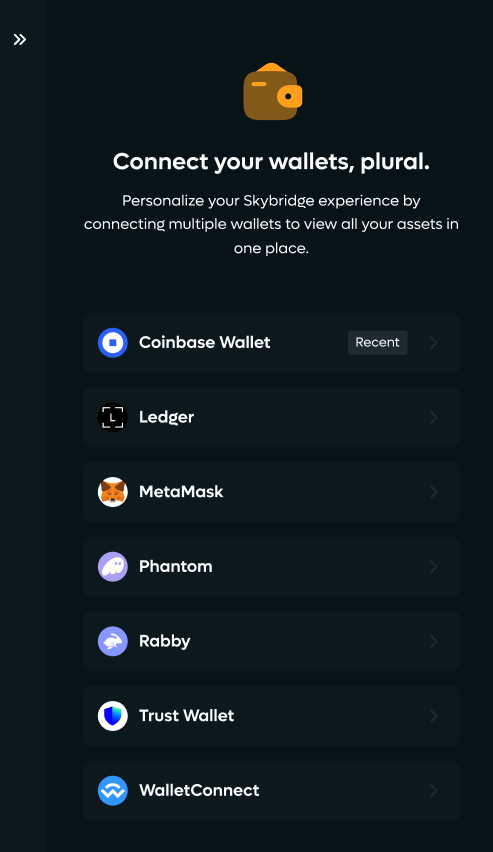
Task: Click the Phantom ghost icon
Action: (x=113, y=567)
